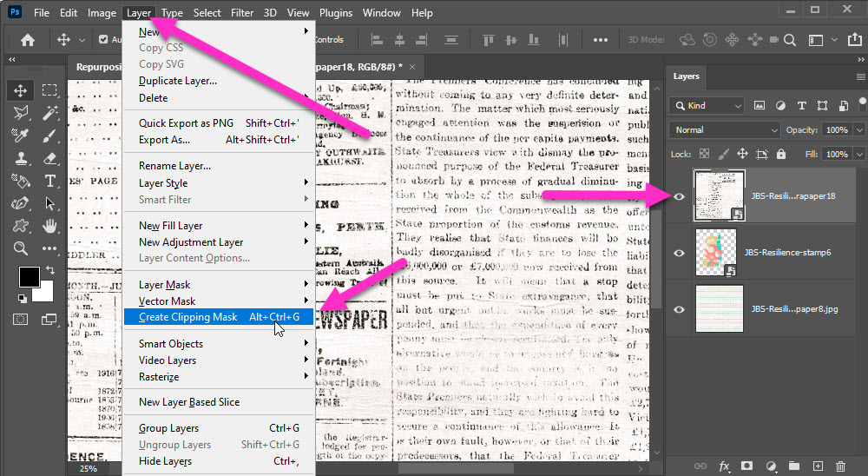Choose Create Clipping Mask
Screen dimensions: 868x476
(x=220, y=317)
